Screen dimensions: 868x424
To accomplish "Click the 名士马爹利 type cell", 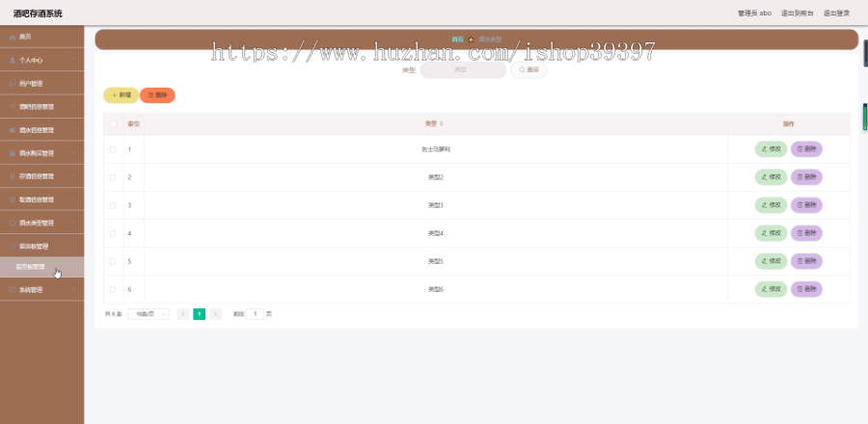I will click(436, 149).
